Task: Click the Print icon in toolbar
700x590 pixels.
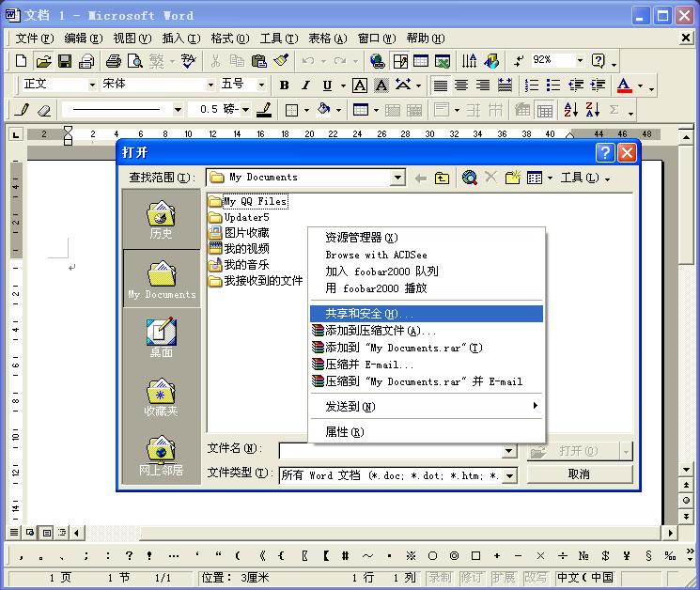Action: (x=113, y=61)
